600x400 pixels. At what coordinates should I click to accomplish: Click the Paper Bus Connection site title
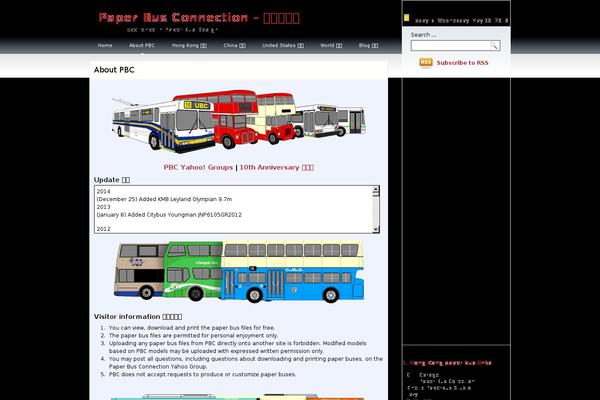199,18
